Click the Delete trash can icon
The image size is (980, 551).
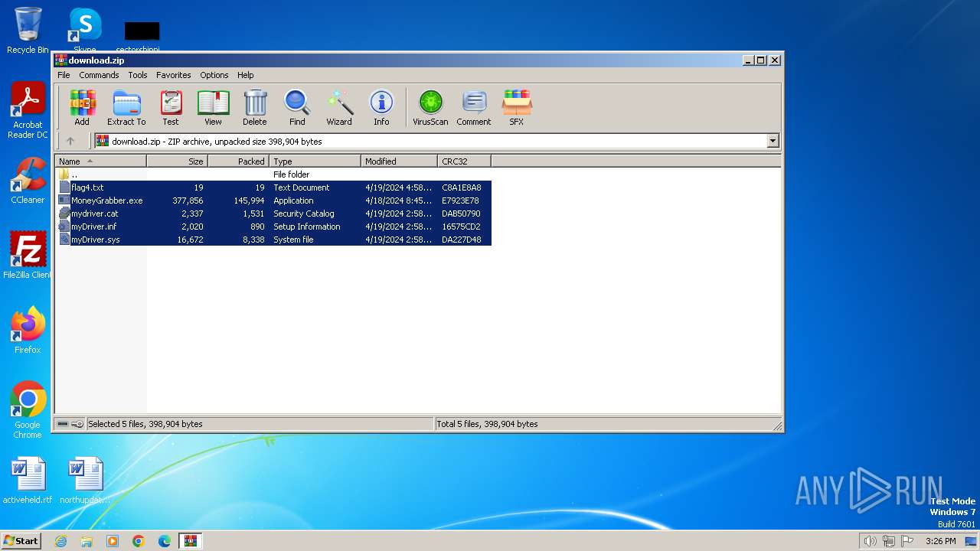pos(255,107)
